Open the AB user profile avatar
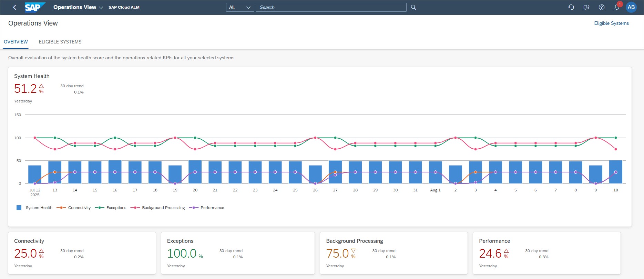The width and height of the screenshot is (644, 279). point(631,7)
